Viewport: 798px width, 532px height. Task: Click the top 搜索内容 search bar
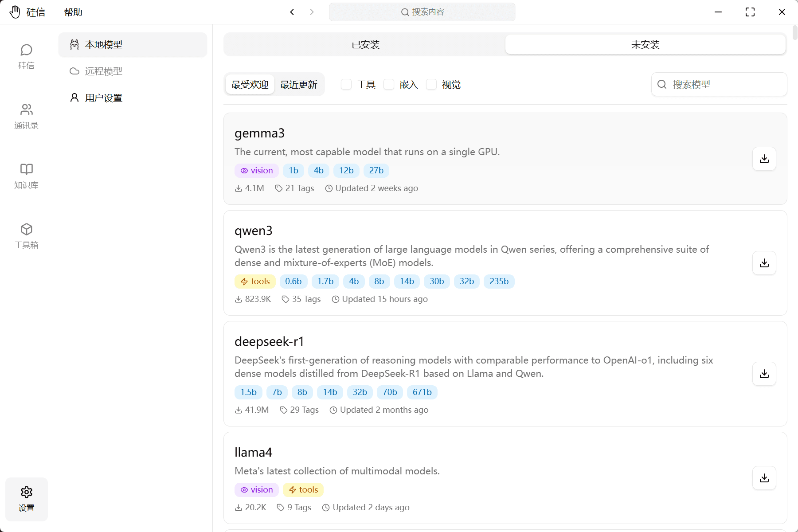click(x=422, y=12)
